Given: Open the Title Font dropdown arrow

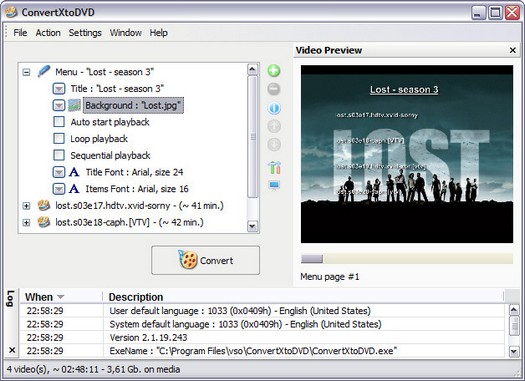Looking at the screenshot, I should [x=59, y=172].
